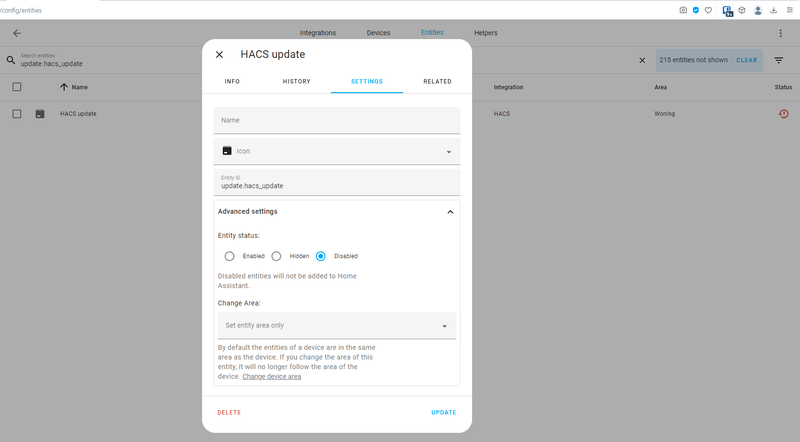Select the Disabled radio button
This screenshot has height=442, width=800.
[320, 256]
